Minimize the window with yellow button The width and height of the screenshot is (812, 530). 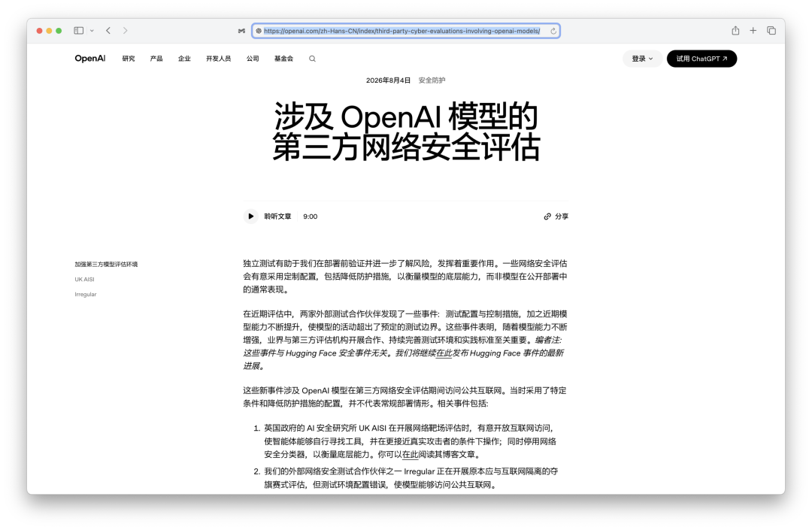point(49,31)
